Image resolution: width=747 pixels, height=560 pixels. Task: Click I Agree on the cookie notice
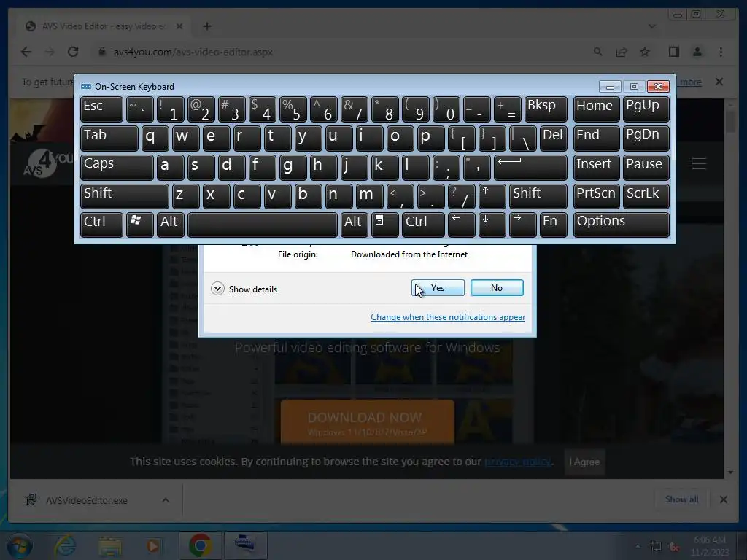[x=584, y=462]
